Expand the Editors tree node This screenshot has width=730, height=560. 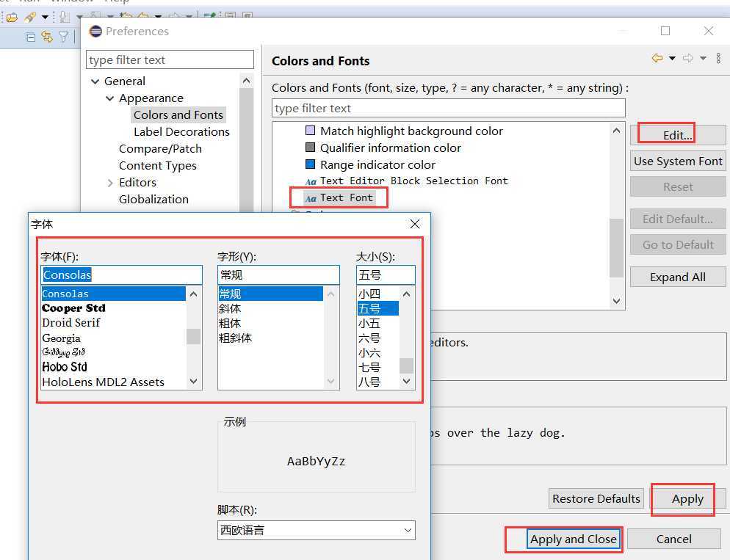point(110,183)
